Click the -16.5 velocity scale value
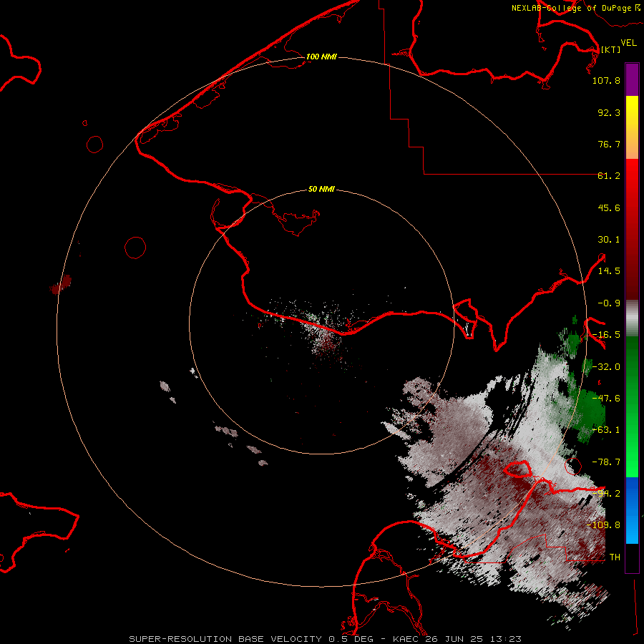The image size is (644, 644). point(606,335)
